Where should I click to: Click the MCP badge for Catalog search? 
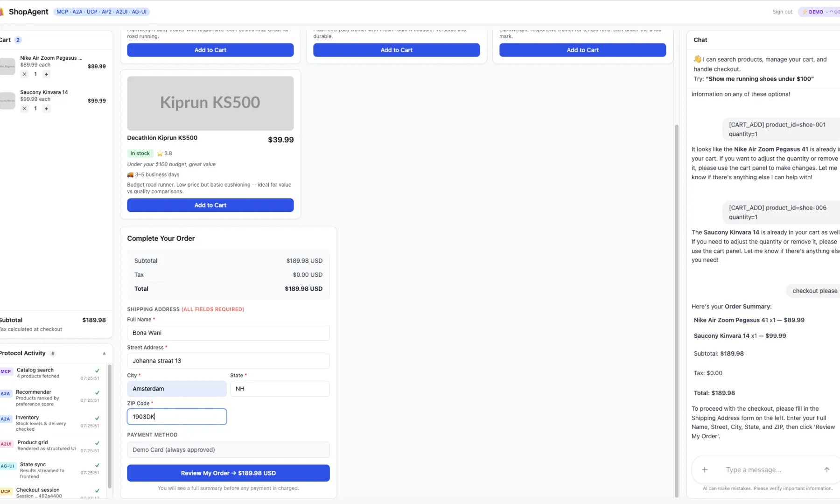(x=6, y=372)
